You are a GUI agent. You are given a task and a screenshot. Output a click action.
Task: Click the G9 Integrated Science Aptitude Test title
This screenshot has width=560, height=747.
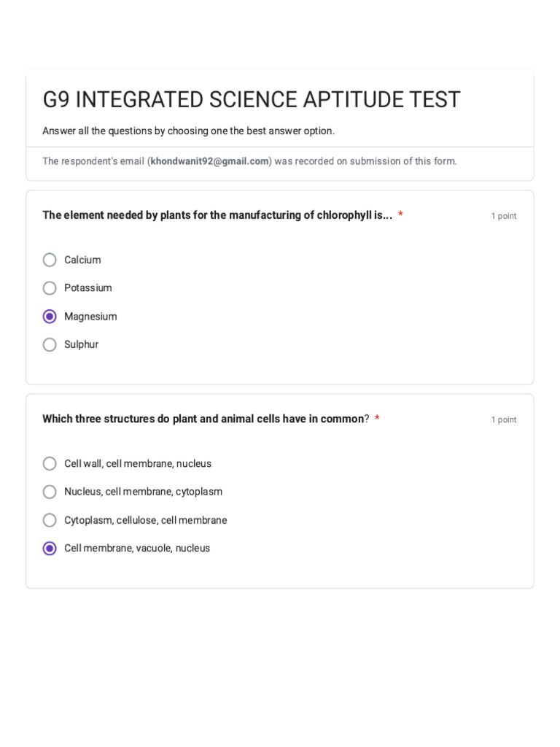[252, 99]
